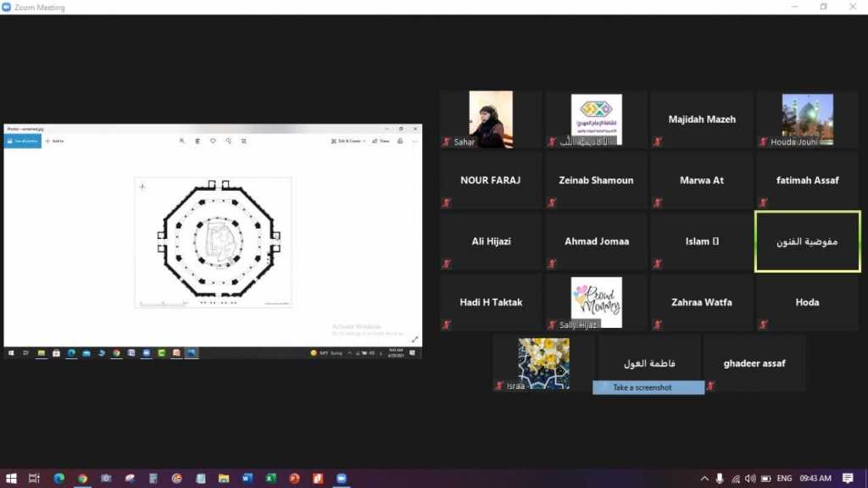Open PowerPoint from the taskbar
The width and height of the screenshot is (868, 488).
click(x=294, y=479)
